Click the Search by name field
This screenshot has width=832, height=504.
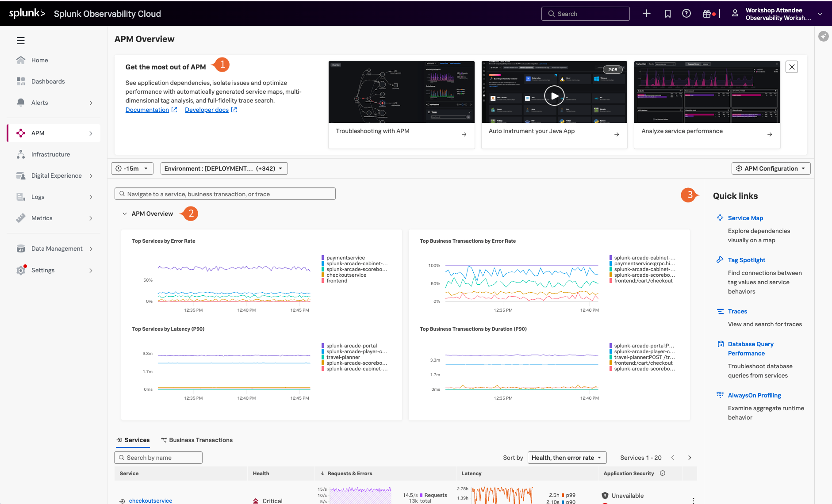[158, 458]
